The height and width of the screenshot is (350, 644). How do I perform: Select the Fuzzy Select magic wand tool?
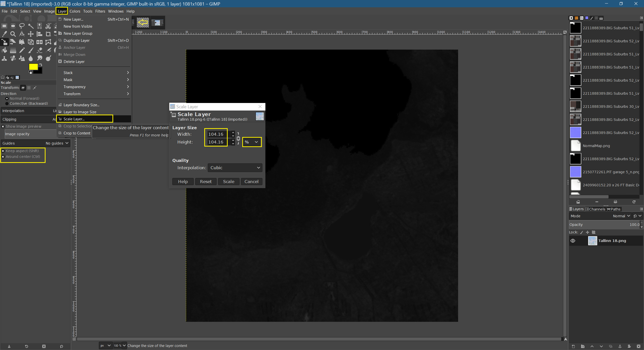tap(31, 26)
